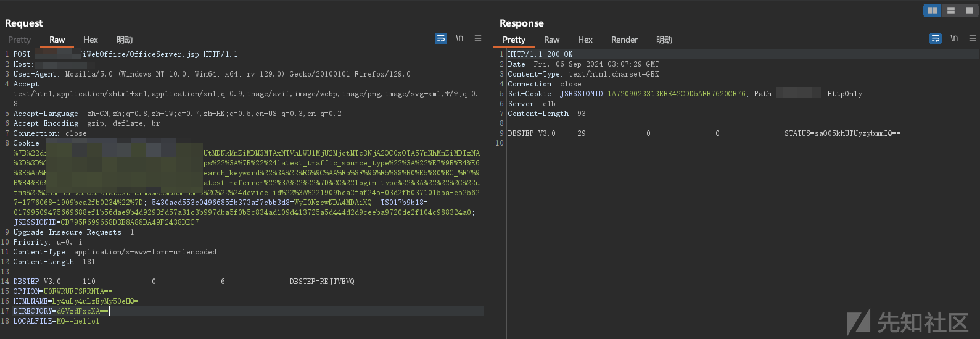This screenshot has height=339, width=980.
Task: Click the Accept-Encoding header line
Action: [x=86, y=123]
